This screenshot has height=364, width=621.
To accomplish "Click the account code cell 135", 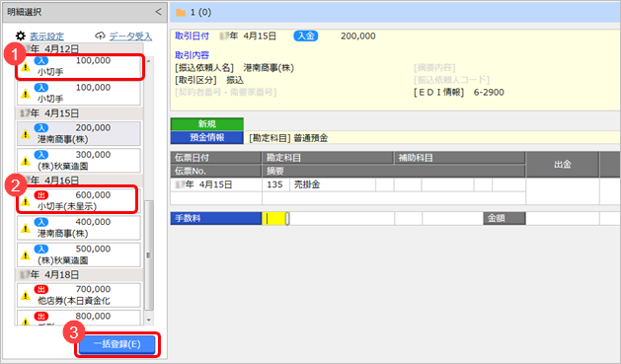I will point(275,184).
